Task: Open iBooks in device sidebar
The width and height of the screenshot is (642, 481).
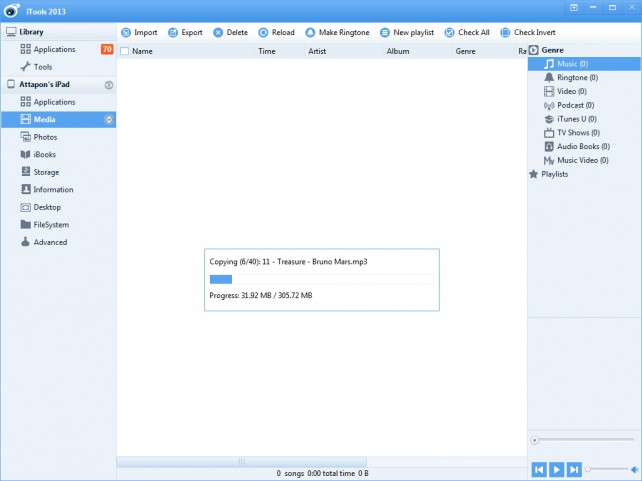Action: 45,155
